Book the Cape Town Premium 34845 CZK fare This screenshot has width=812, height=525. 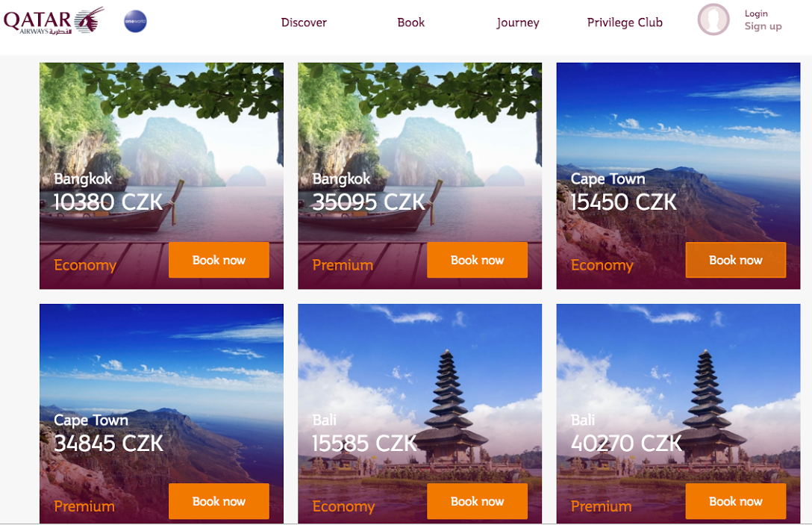coord(219,501)
